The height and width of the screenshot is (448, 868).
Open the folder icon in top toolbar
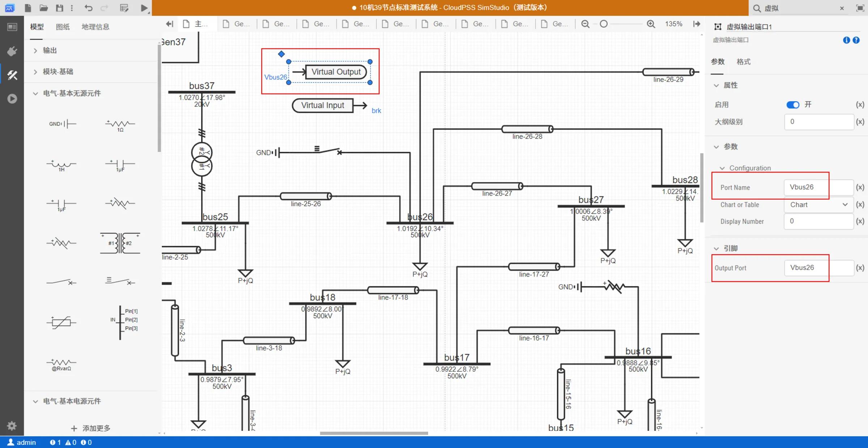(x=43, y=8)
